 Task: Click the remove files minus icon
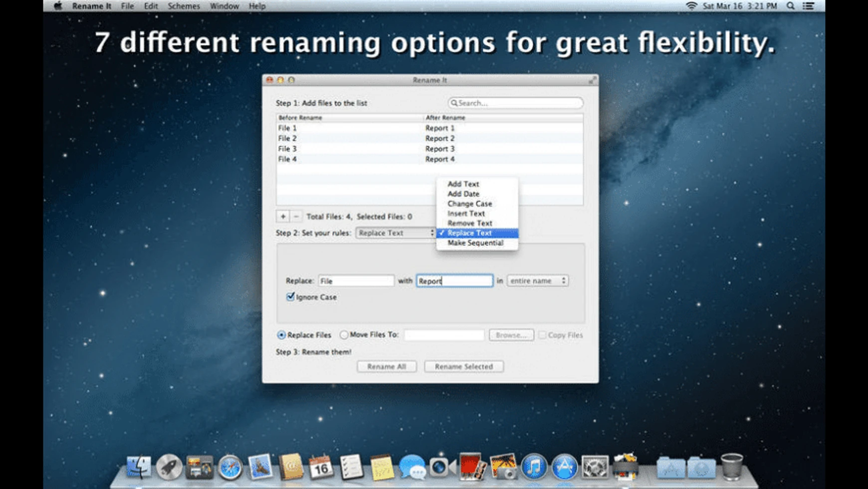(x=296, y=217)
